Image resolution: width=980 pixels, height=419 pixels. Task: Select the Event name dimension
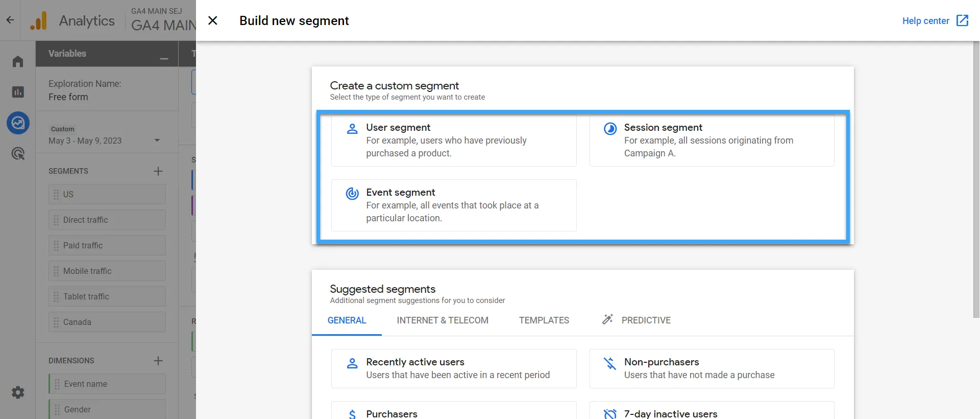107,384
